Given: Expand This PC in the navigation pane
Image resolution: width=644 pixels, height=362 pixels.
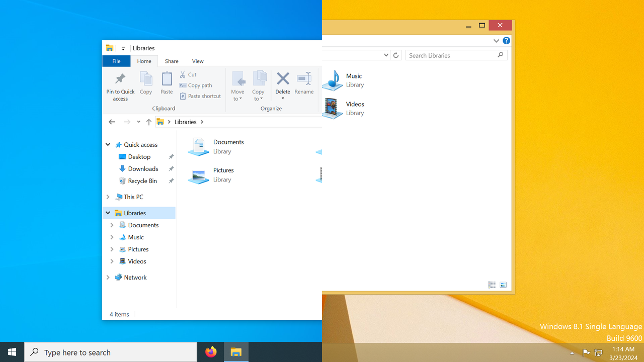Looking at the screenshot, I should pos(108,197).
